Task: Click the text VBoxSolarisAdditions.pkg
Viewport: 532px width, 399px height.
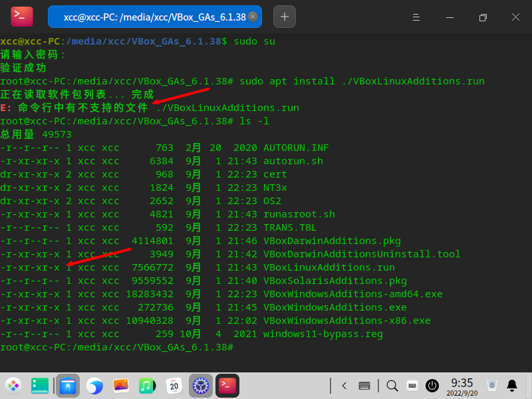Action: (x=335, y=281)
